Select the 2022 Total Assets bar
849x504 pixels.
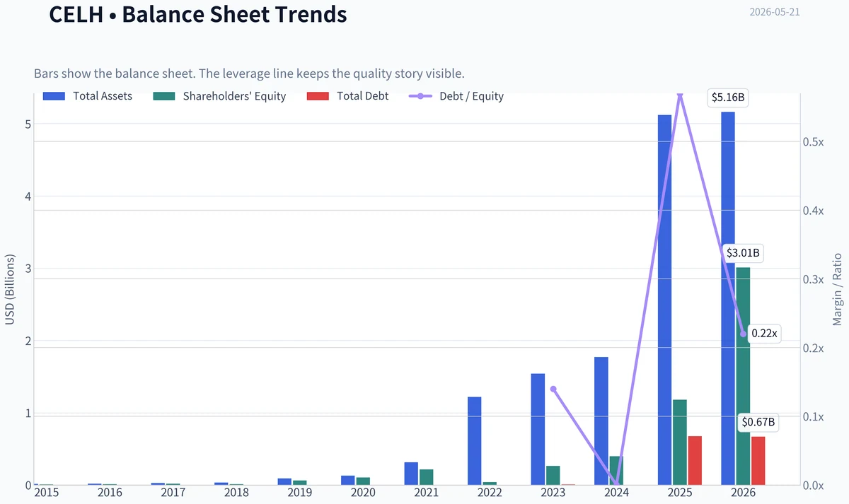pyautogui.click(x=475, y=441)
